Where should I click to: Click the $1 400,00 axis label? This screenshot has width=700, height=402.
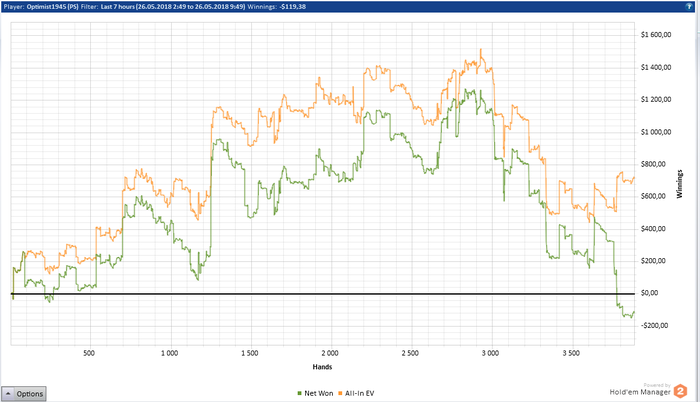(656, 67)
